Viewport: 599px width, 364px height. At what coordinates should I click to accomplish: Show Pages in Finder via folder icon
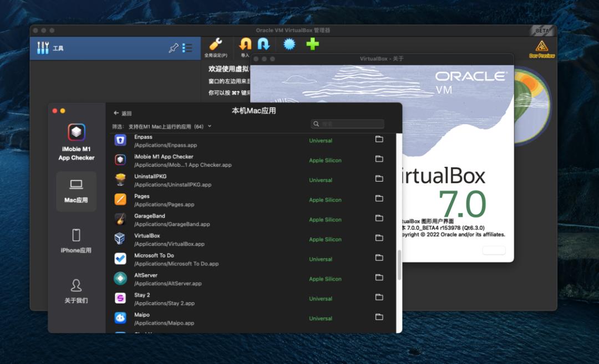pos(379,198)
